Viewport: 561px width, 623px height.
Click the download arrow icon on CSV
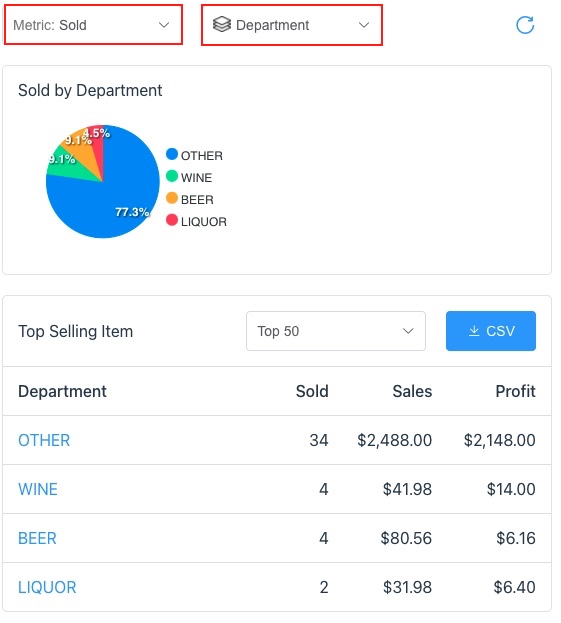(474, 331)
